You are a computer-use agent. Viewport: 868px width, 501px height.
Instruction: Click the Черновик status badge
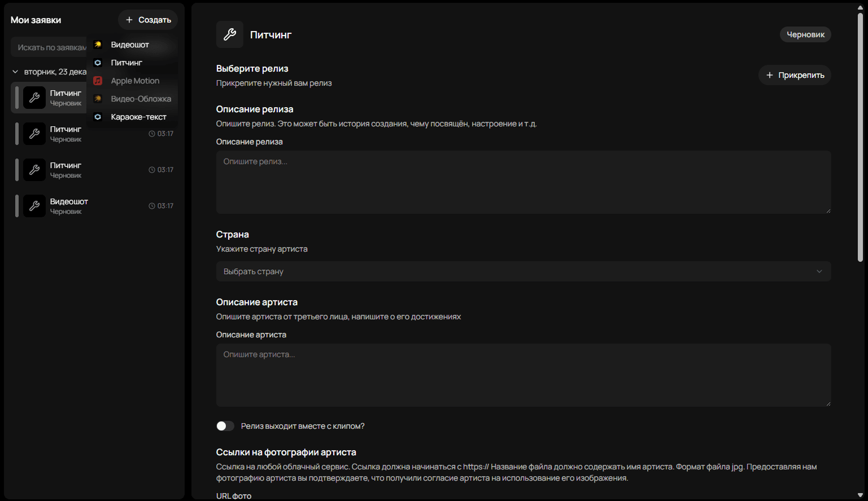pyautogui.click(x=805, y=34)
